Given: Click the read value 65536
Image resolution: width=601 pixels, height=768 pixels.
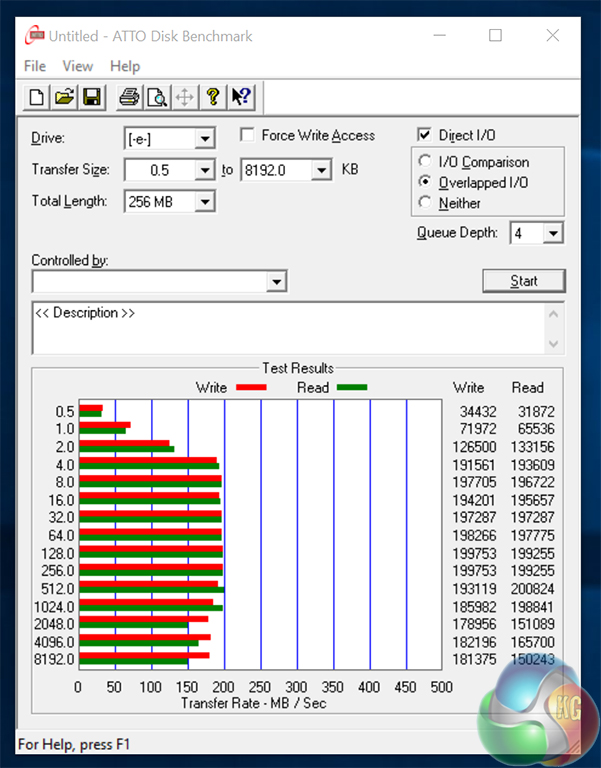Looking at the screenshot, I should [x=536, y=429].
